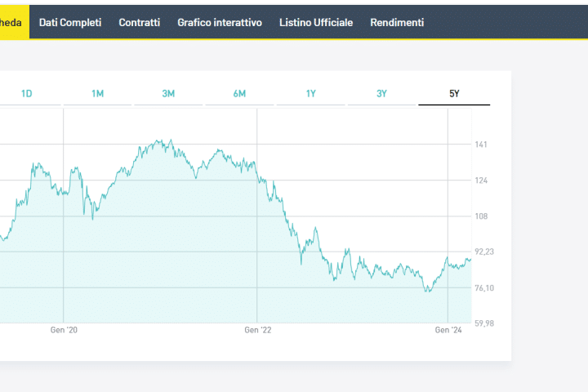This screenshot has height=392, width=588.
Task: Switch chart to 1M range
Action: [97, 94]
